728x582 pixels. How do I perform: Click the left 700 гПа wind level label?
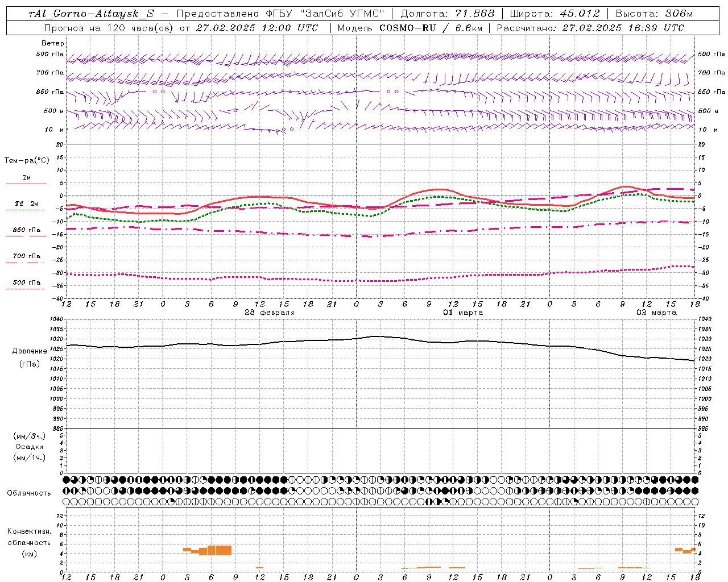(x=50, y=73)
